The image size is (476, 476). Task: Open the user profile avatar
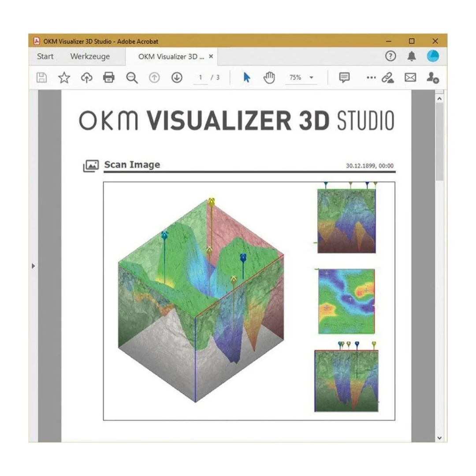pos(433,56)
